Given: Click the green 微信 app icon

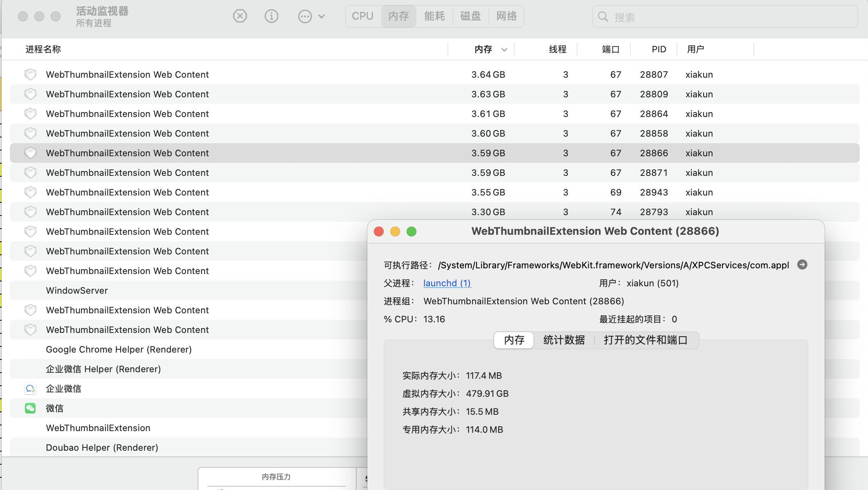Looking at the screenshot, I should (30, 408).
